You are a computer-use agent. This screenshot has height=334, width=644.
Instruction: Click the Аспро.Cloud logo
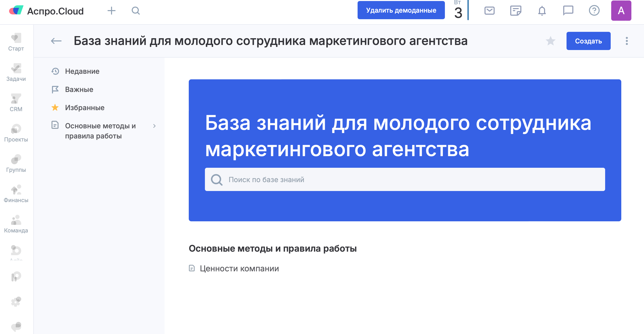46,11
